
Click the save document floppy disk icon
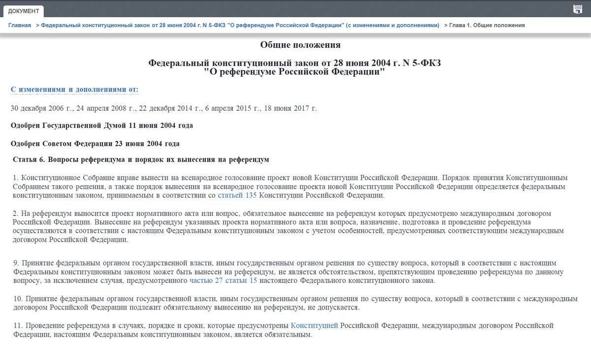tap(578, 9)
